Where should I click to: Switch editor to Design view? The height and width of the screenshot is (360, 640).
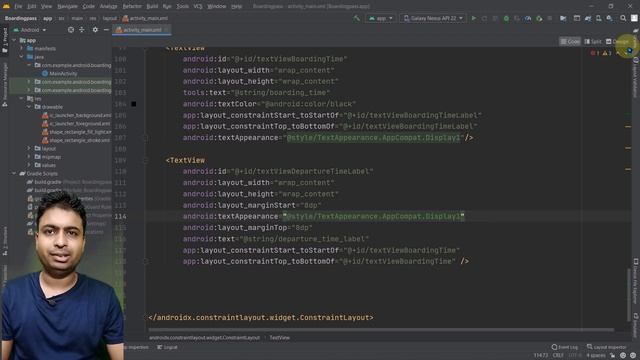(618, 42)
